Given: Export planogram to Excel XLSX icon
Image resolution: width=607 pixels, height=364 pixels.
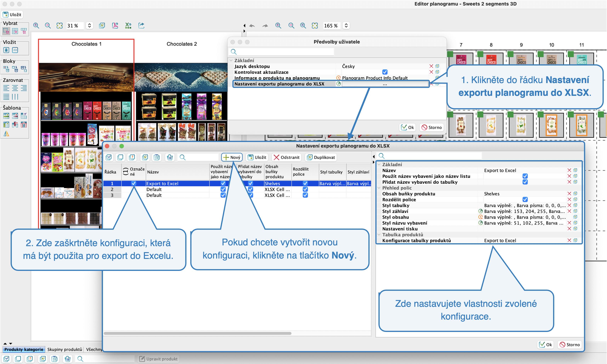Looking at the screenshot, I should [128, 26].
